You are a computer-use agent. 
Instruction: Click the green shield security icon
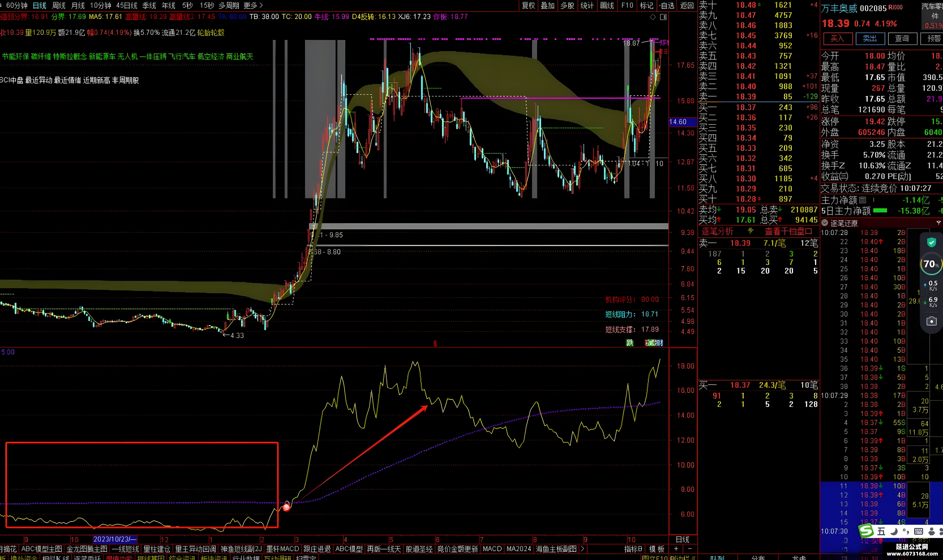point(931,242)
